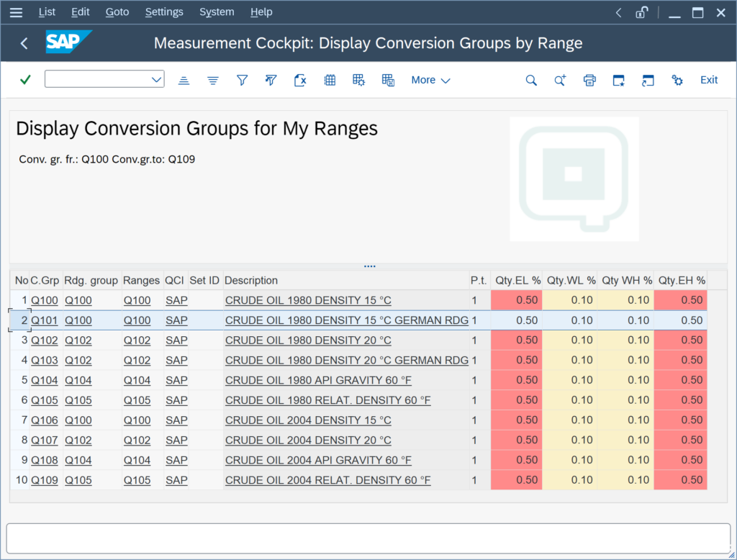Save the layout via the grid-with-disk icon
Screen dimensions: 737x560
388,81
